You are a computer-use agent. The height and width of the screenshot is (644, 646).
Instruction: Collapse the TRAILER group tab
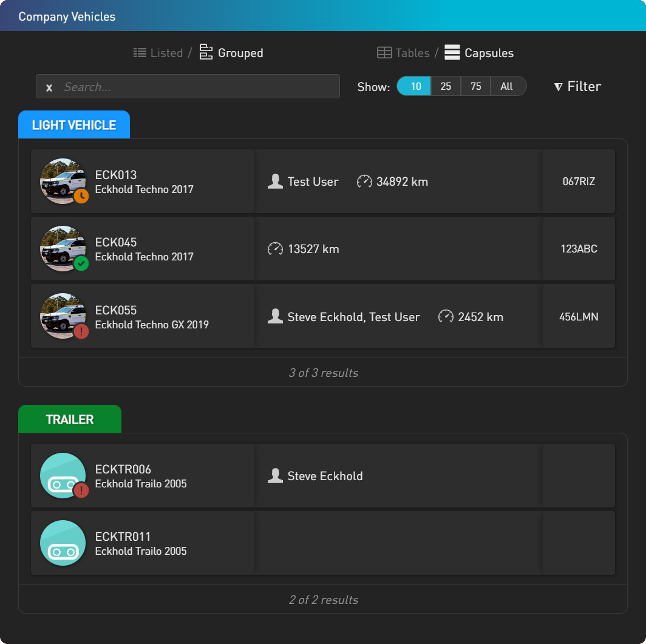coord(70,419)
